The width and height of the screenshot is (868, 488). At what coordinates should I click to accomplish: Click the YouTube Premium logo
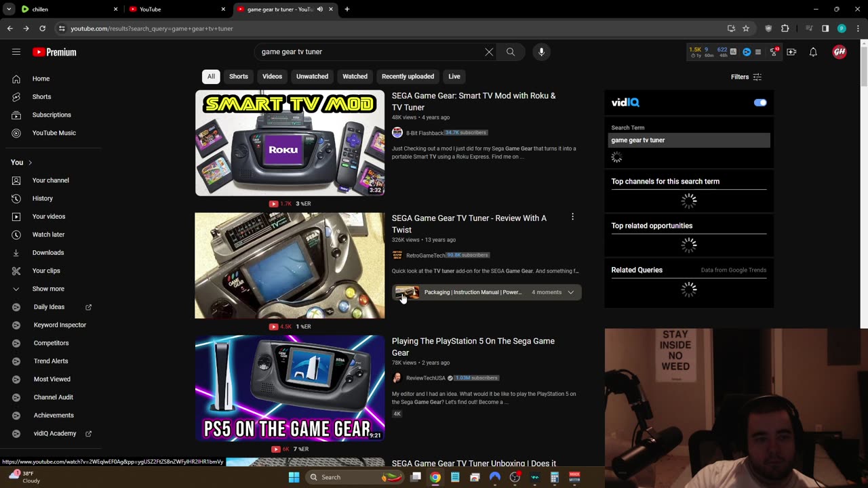[54, 52]
